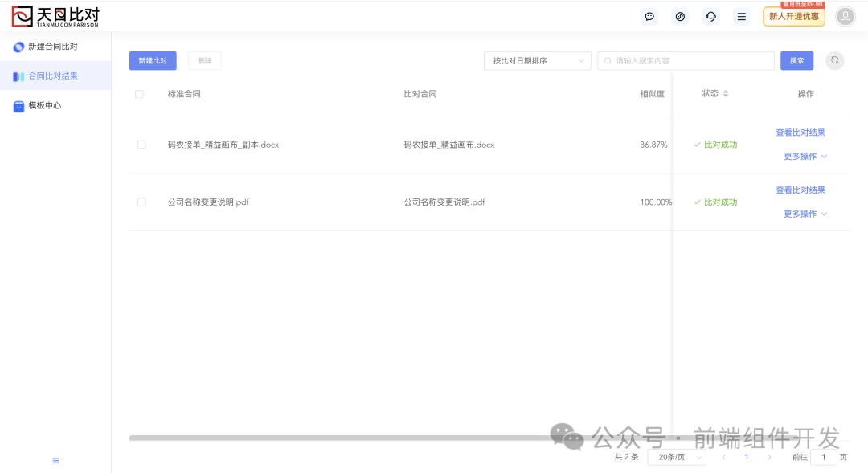Collapse the sidebar with bottom menu icon

(x=56, y=460)
